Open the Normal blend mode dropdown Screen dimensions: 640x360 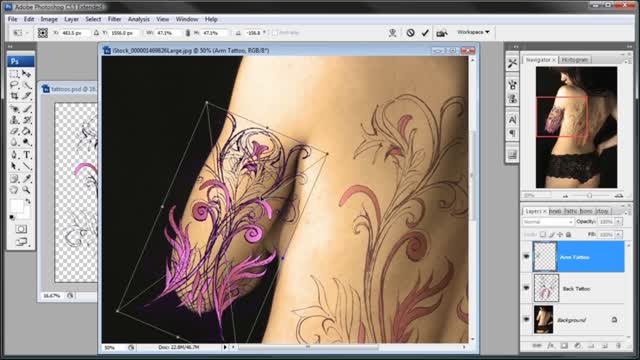pyautogui.click(x=548, y=222)
